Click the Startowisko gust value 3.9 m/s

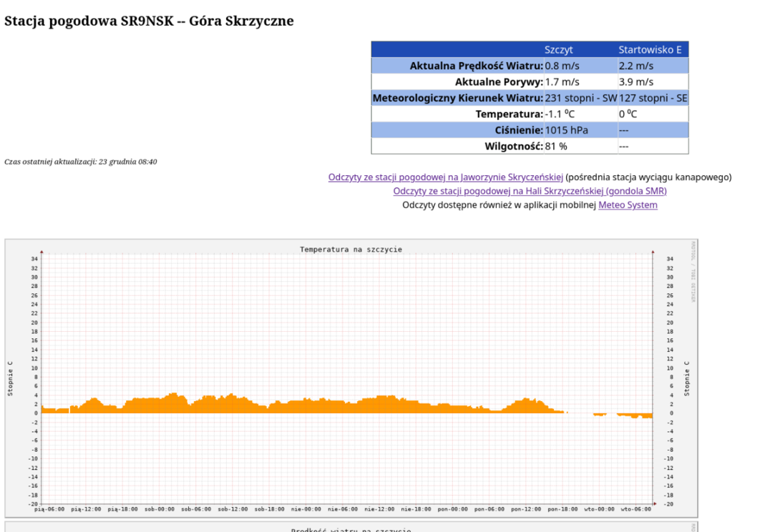coord(636,82)
